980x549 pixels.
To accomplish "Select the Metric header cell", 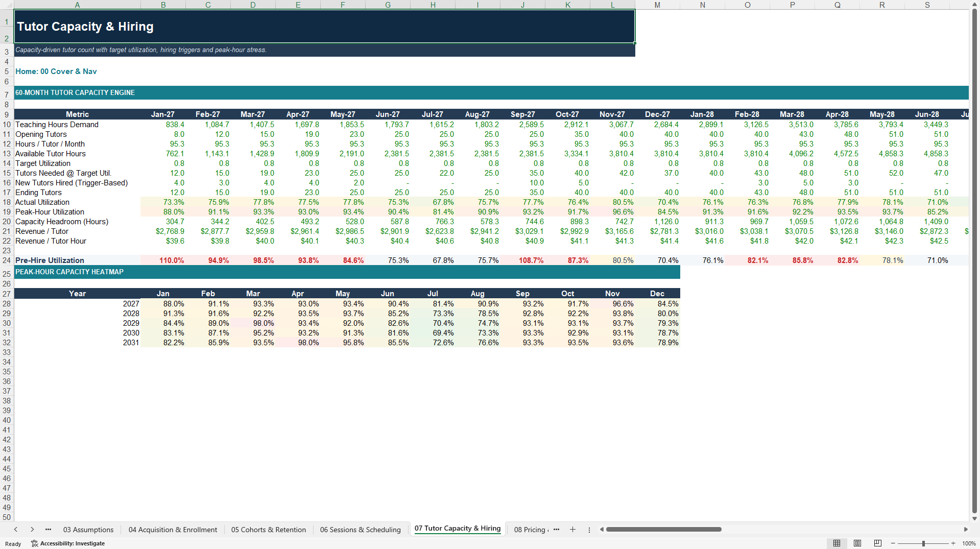I will [x=78, y=114].
